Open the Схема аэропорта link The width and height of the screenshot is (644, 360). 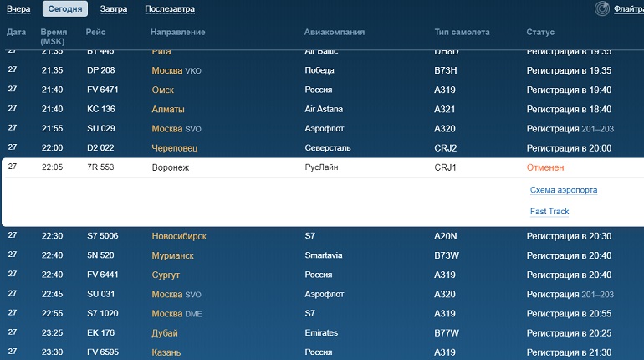click(x=564, y=190)
